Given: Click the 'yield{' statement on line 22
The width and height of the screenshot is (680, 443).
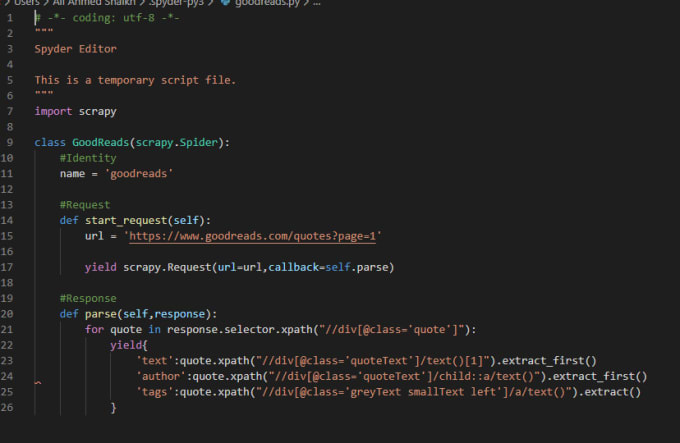Looking at the screenshot, I should click(x=129, y=345).
